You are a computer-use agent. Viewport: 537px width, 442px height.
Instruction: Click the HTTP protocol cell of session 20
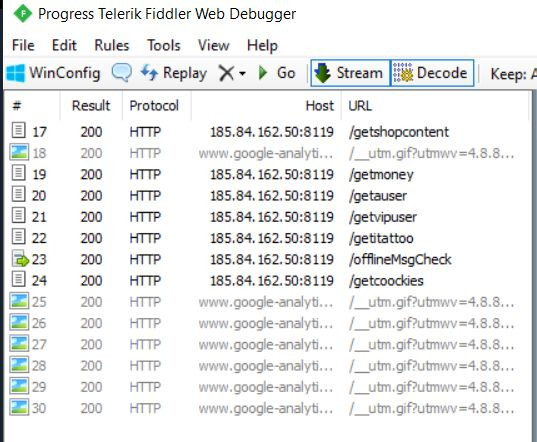[145, 196]
